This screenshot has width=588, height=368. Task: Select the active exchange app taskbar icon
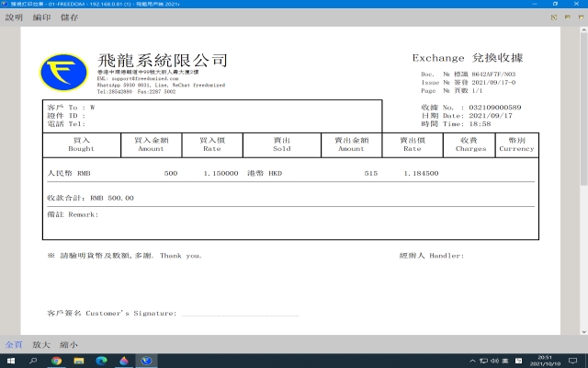click(x=145, y=361)
